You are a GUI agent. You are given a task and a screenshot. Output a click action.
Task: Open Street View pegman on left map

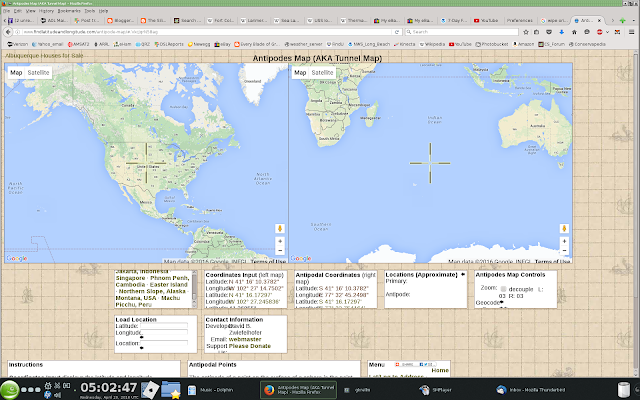(x=280, y=229)
